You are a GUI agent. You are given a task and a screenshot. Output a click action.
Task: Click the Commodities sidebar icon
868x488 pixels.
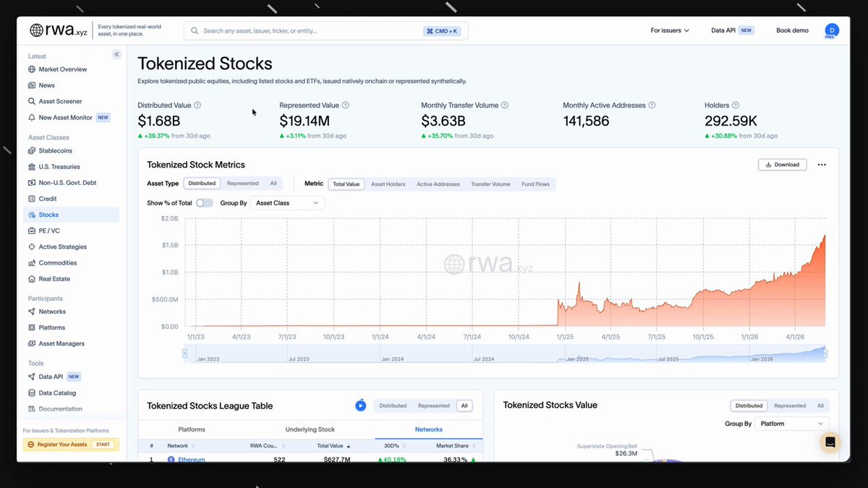click(32, 262)
